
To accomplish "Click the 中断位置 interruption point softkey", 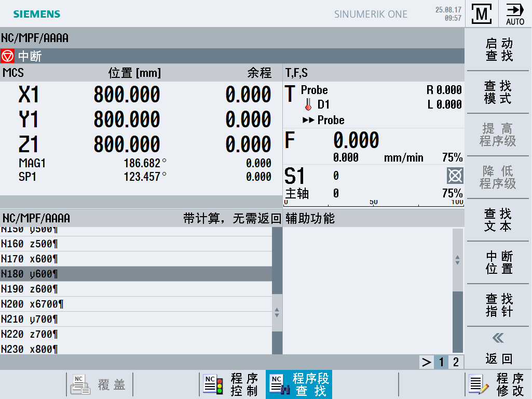I will (498, 262).
